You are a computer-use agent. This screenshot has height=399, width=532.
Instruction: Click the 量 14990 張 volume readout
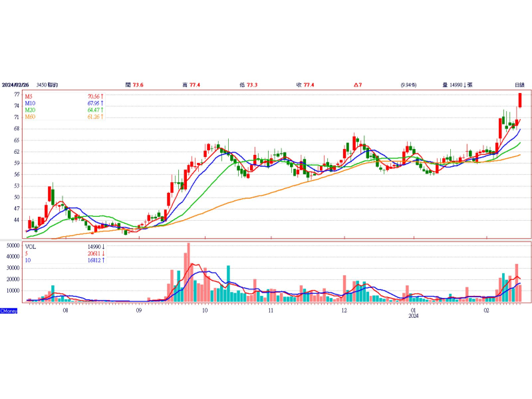pos(457,84)
